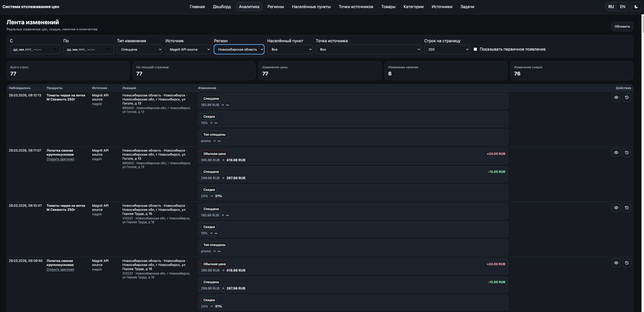
Task: Switch the interface language to EN
Action: pyautogui.click(x=622, y=7)
